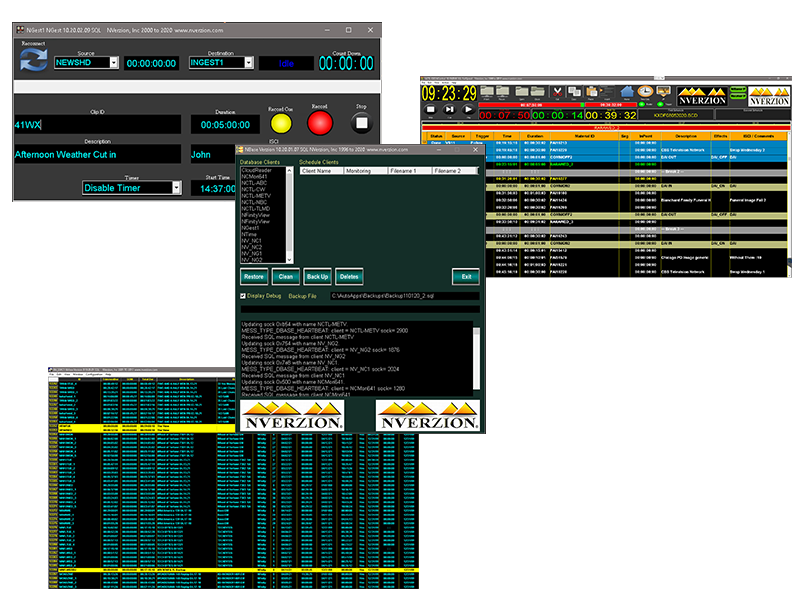The width and height of the screenshot is (800, 599).
Task: Click the Start Time field in NGest
Action: pyautogui.click(x=213, y=188)
